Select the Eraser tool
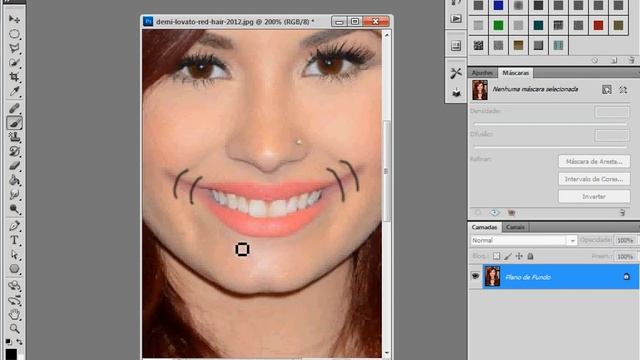This screenshot has width=640, height=360. 14,166
